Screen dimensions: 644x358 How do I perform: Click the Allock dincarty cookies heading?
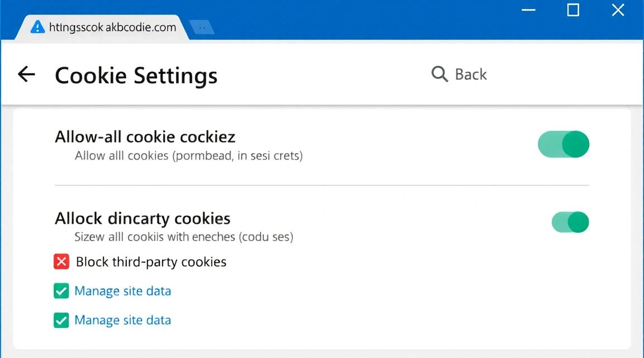tap(143, 218)
